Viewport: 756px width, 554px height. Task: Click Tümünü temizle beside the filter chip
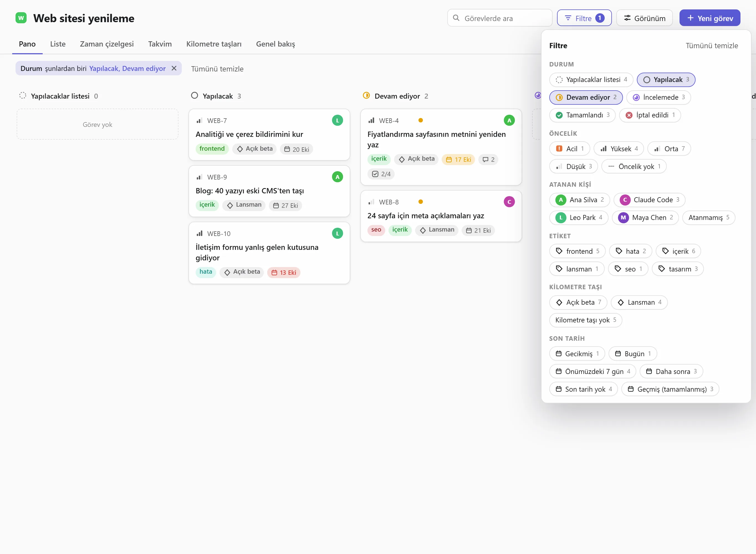click(217, 69)
